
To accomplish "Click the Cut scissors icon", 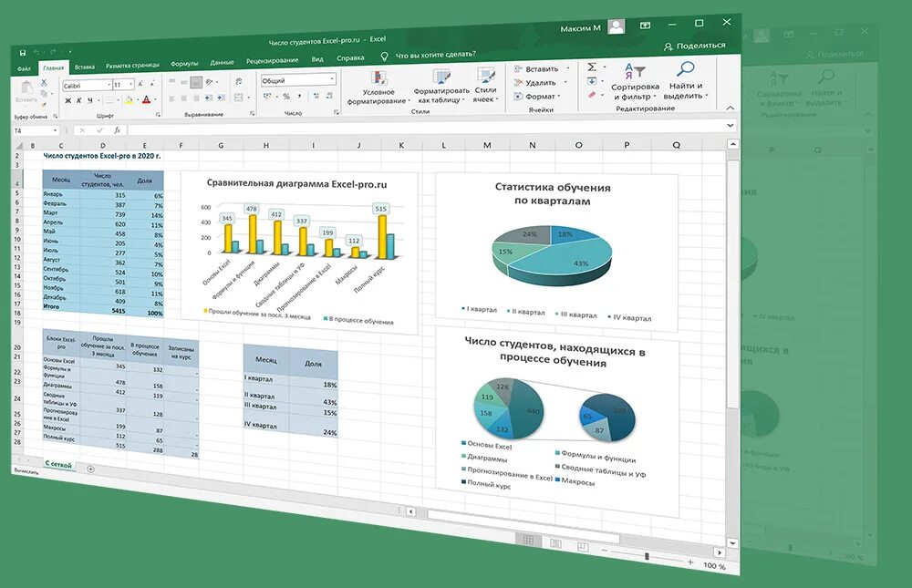I will coord(44,83).
